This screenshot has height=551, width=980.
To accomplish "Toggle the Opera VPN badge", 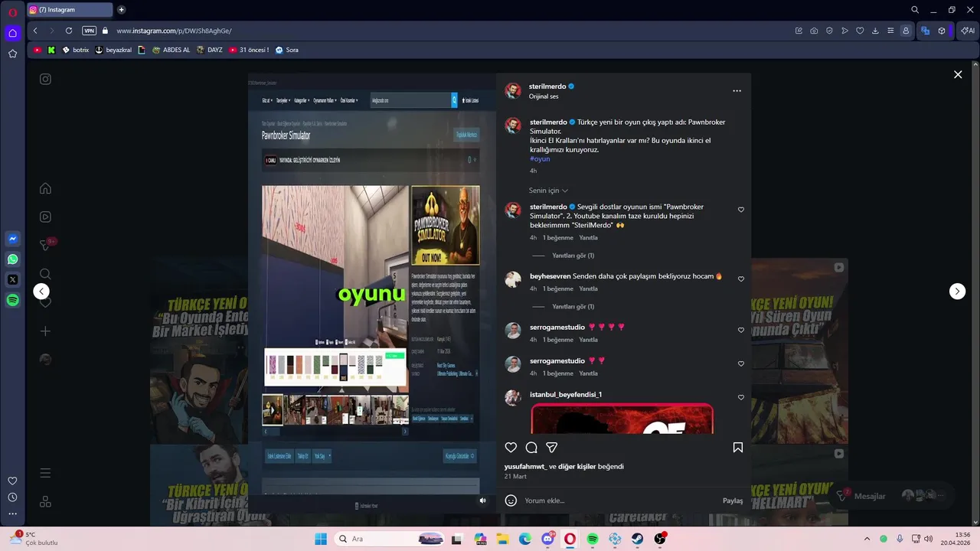I will point(89,31).
